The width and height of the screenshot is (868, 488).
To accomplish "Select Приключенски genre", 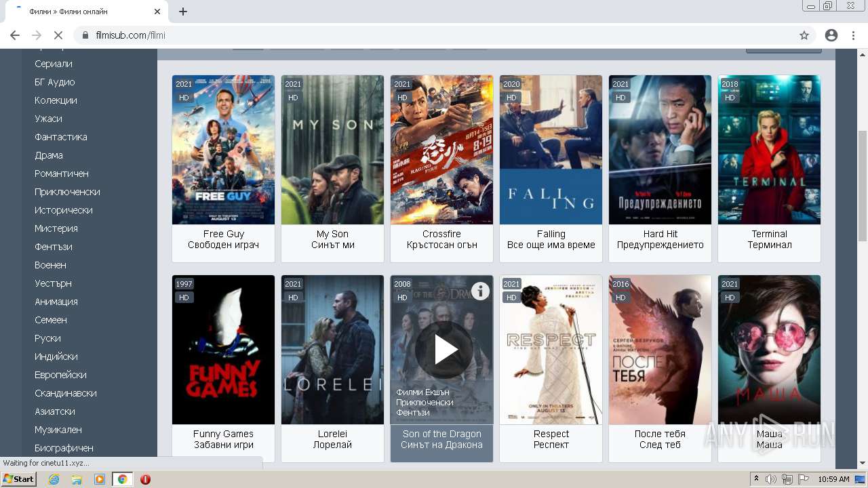I will coord(67,192).
